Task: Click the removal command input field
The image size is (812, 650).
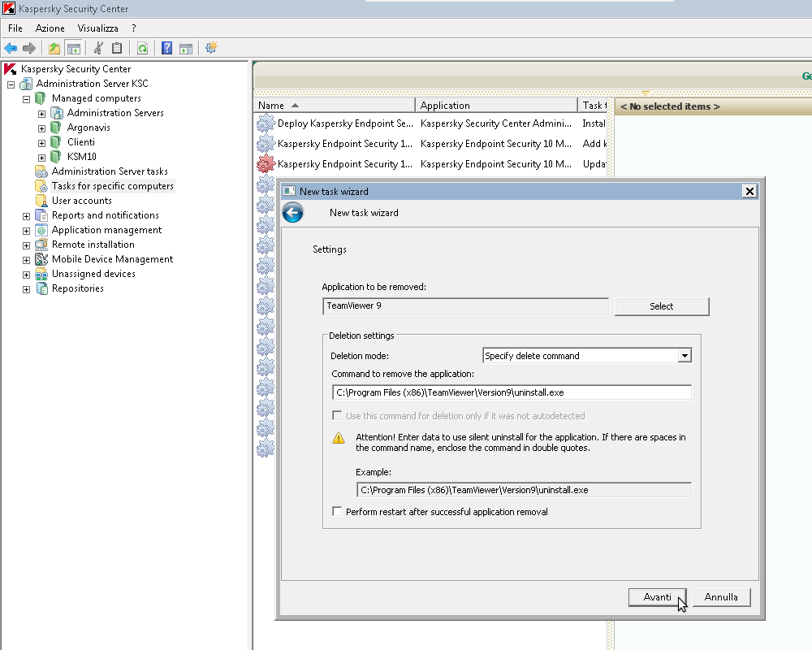Action: click(512, 392)
